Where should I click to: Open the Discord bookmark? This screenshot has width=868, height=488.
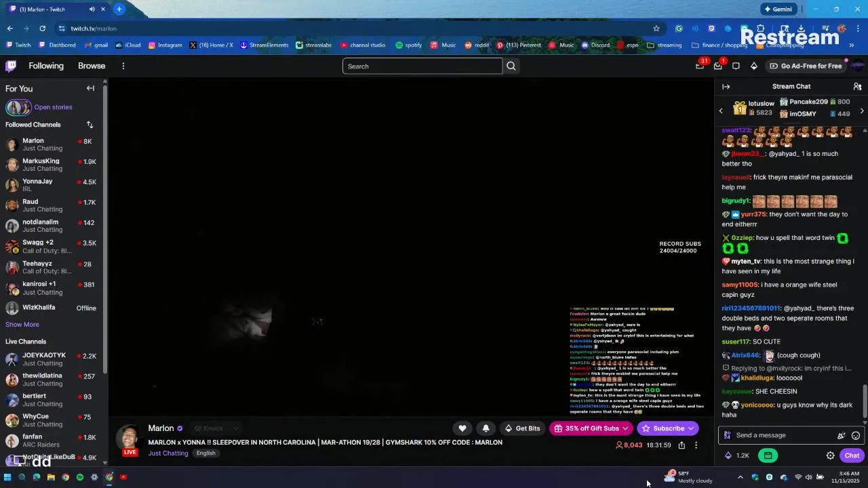click(x=595, y=45)
